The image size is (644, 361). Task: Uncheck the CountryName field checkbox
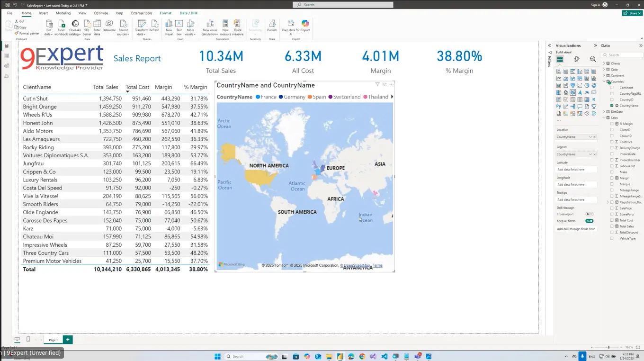click(612, 106)
